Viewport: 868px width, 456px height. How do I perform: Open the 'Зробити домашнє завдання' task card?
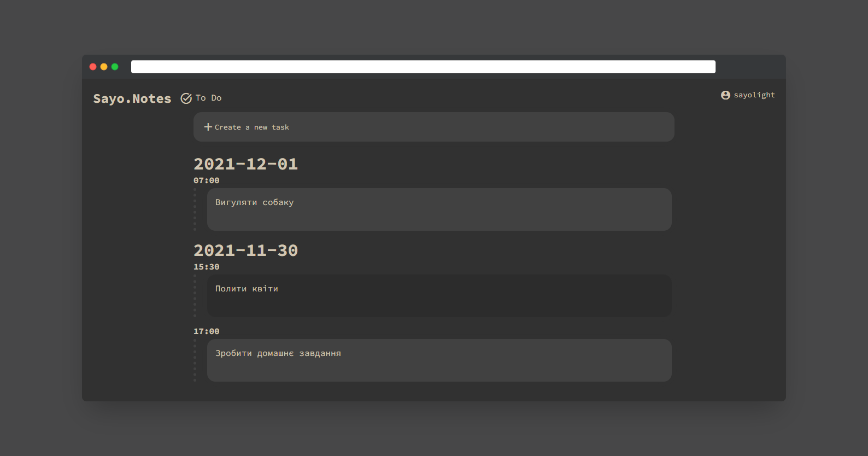tap(439, 360)
